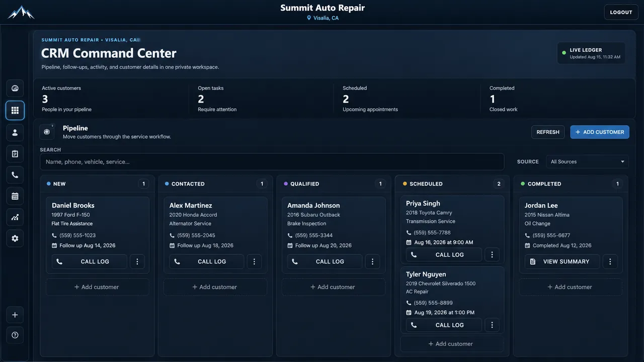Click phone icon beside (559) 555-7788
This screenshot has height=362, width=644.
point(409,233)
